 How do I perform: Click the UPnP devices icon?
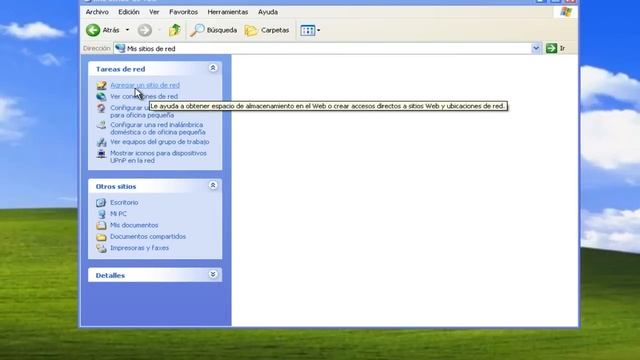101,153
